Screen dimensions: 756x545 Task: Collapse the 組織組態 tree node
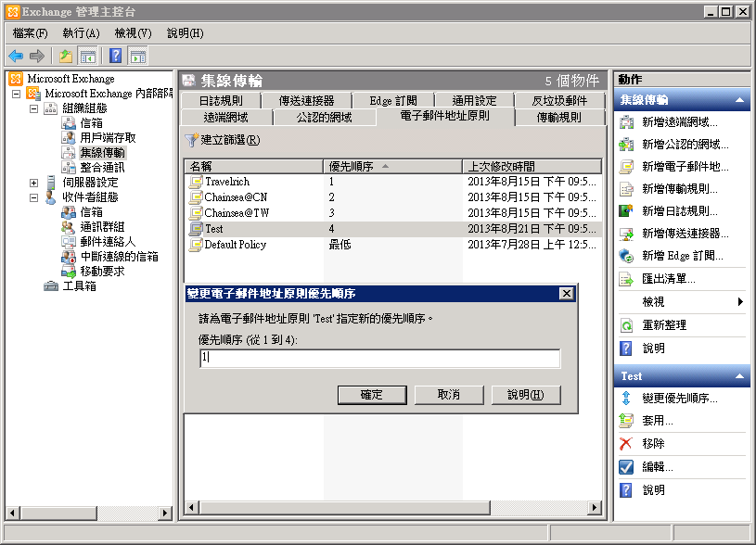[33, 108]
